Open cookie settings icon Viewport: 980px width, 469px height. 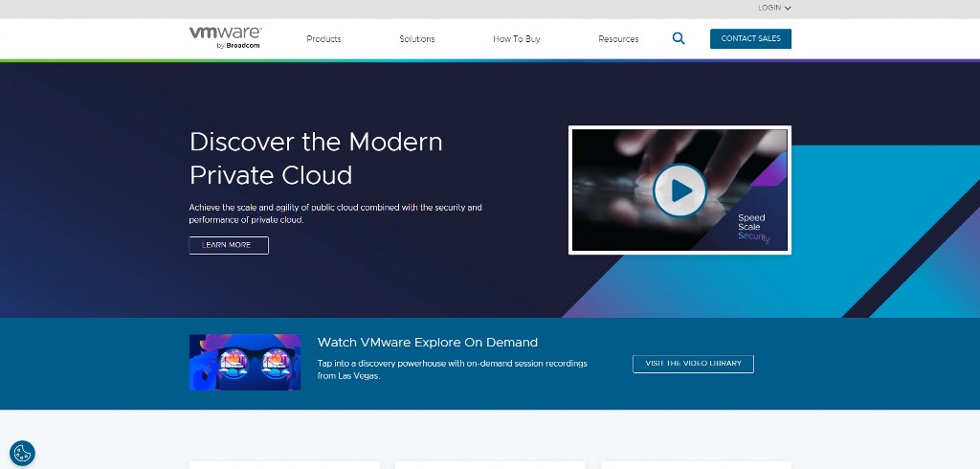tap(23, 453)
